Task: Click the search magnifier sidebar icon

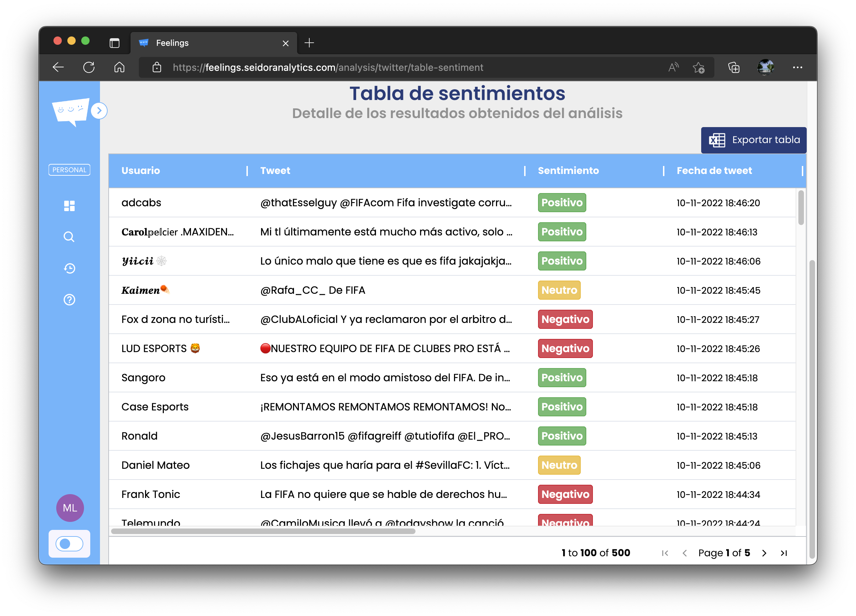Action: 69,237
